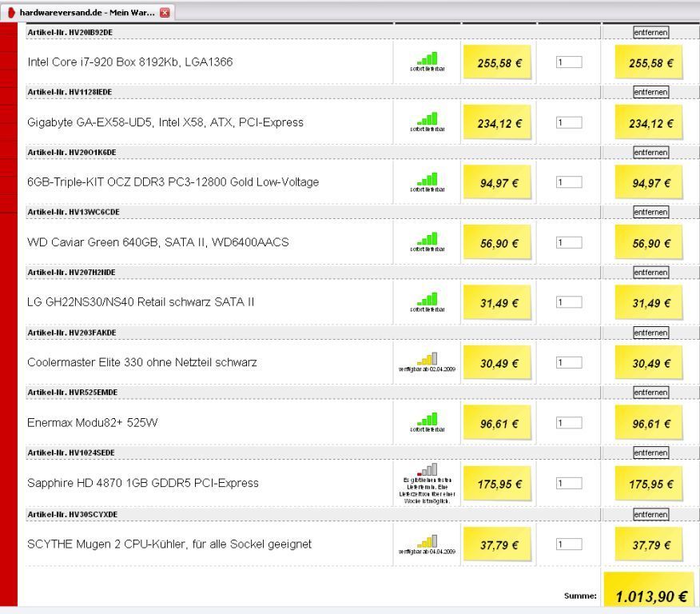
Task: Click quantity field for SCYTHE Mugen 2
Action: coord(569,544)
